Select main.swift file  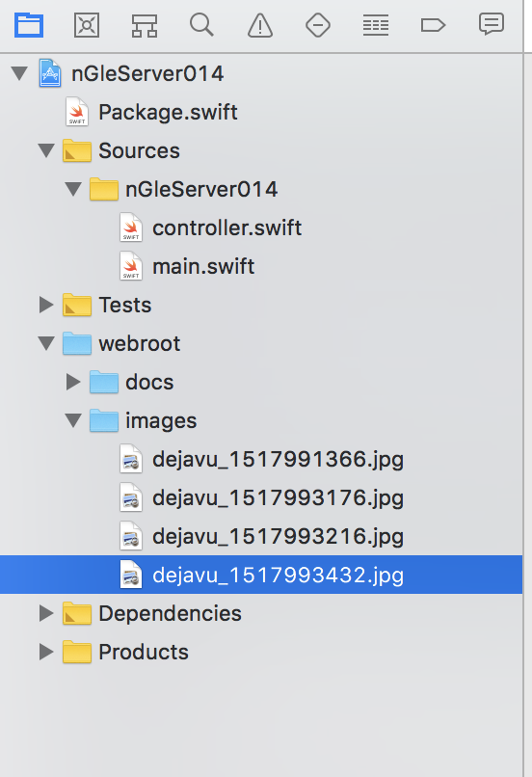187,267
